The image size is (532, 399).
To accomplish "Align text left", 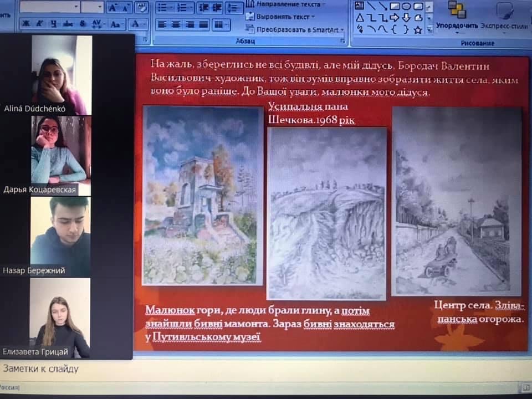I will click(x=162, y=24).
